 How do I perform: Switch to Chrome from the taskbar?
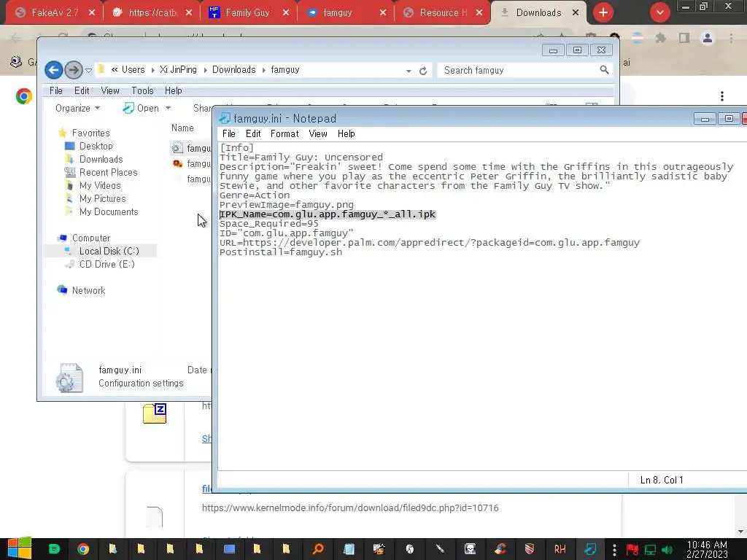click(83, 549)
